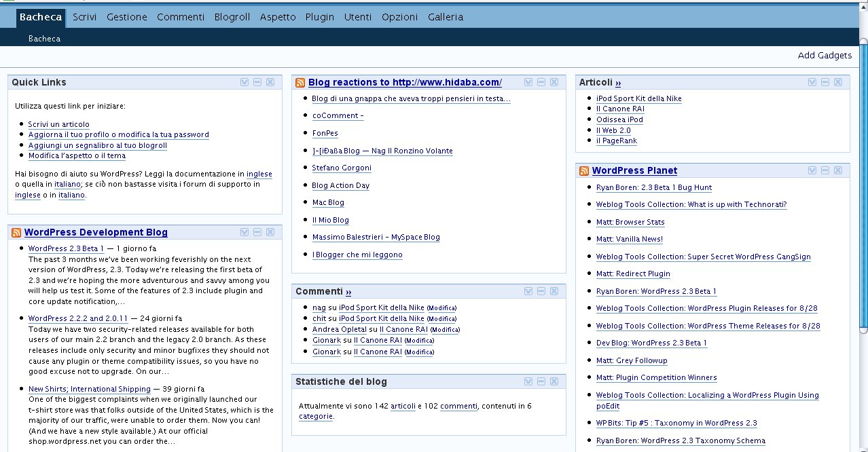Close the Commenti gadget
The width and height of the screenshot is (868, 452).
(x=554, y=291)
